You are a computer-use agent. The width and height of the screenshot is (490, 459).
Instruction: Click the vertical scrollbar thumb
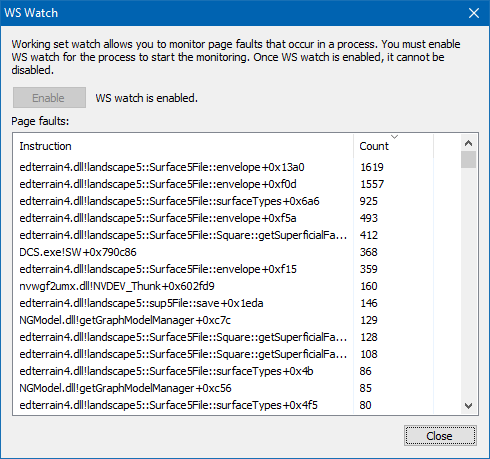tap(468, 160)
